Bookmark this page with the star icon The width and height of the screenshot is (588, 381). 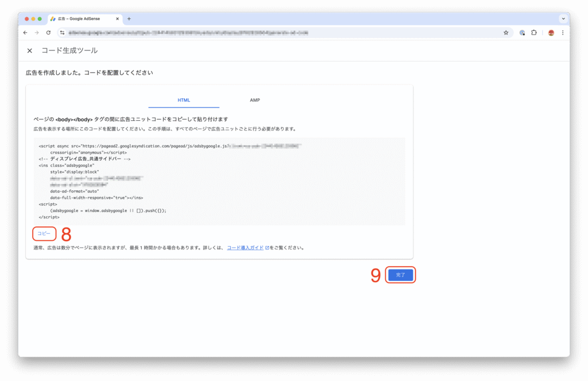[506, 33]
